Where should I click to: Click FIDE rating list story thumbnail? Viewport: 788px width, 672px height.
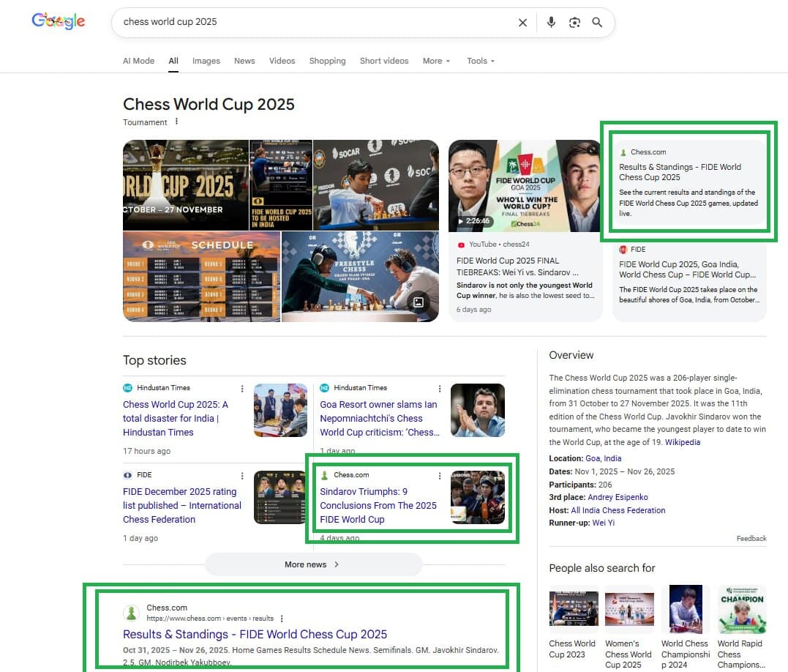pos(280,497)
